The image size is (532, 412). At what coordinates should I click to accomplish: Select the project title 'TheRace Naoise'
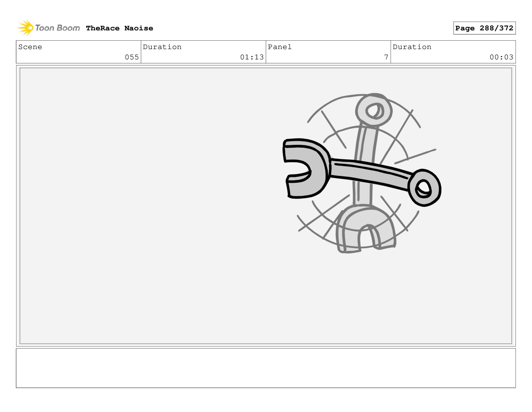click(x=119, y=28)
